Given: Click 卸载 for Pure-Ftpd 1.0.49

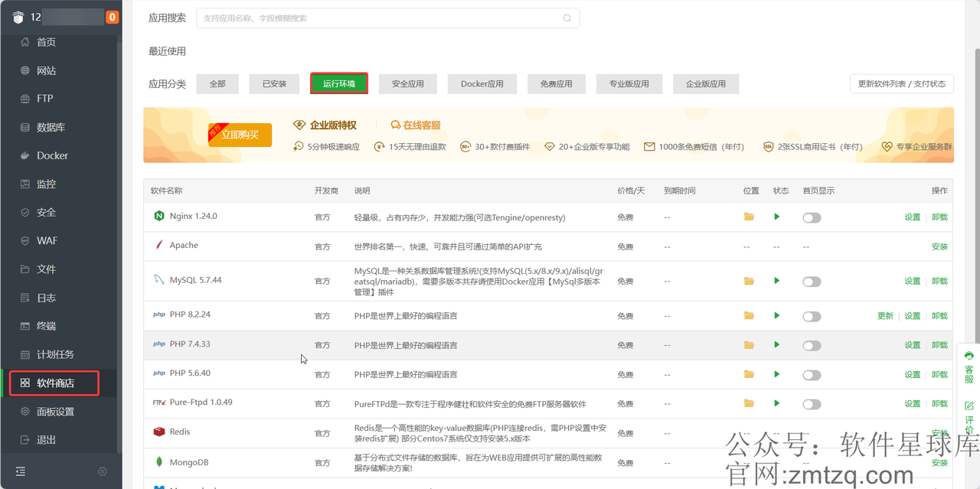Looking at the screenshot, I should point(939,404).
